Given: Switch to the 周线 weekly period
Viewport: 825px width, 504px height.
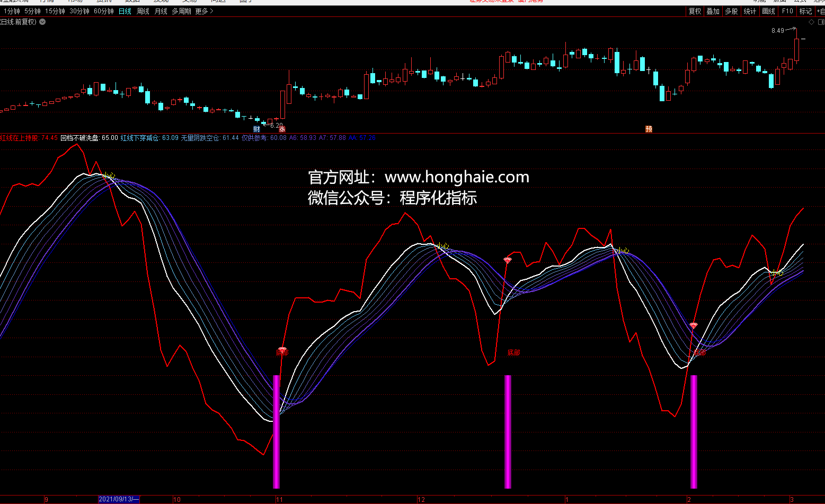Looking at the screenshot, I should coord(143,11).
